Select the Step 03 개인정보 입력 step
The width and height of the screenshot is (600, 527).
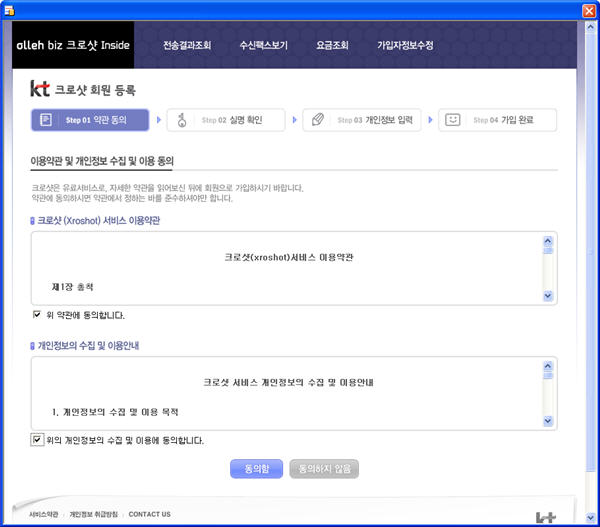(x=362, y=120)
